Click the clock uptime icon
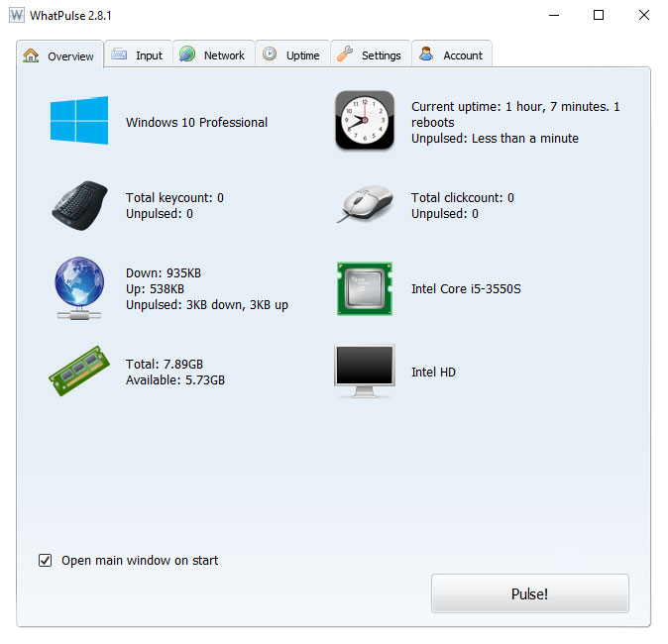This screenshot has height=644, width=668. pyautogui.click(x=365, y=120)
